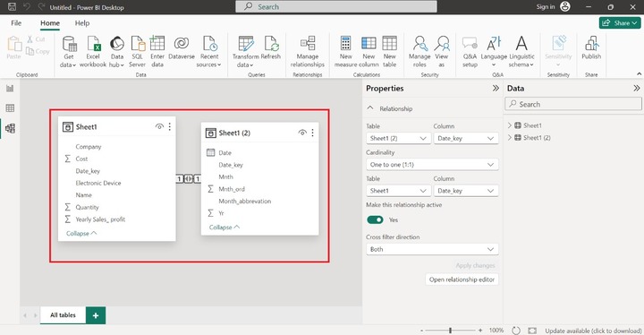Toggle visibility of Sheet1 (2) table card
644x335 pixels.
click(302, 133)
